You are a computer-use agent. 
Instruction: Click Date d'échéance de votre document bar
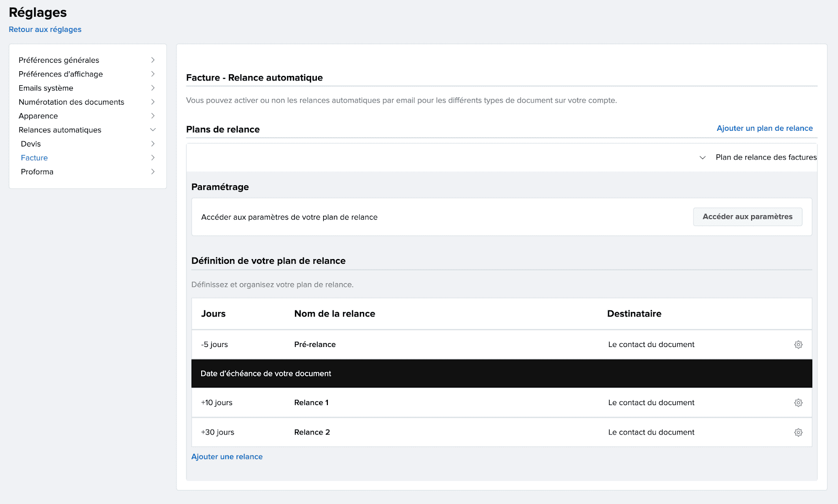point(502,374)
